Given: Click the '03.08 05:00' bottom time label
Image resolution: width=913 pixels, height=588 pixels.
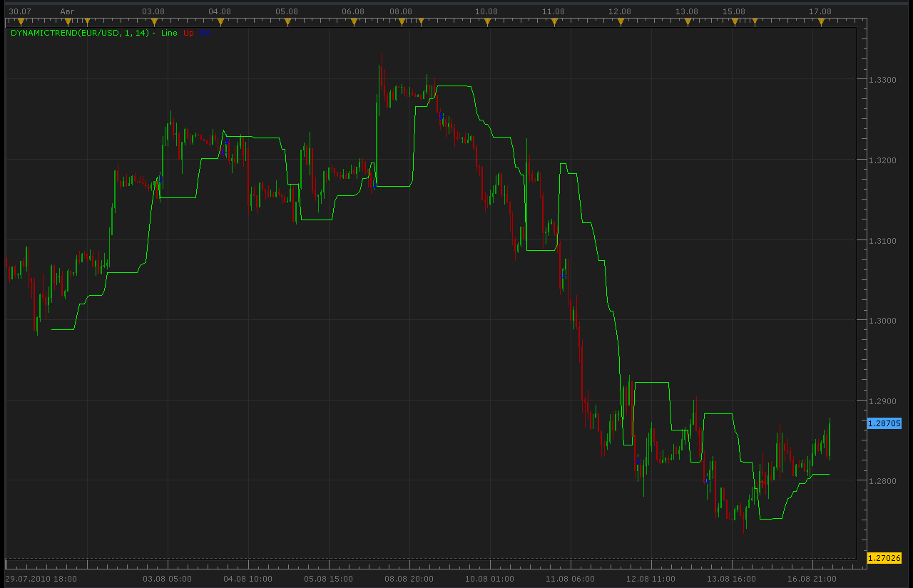Looking at the screenshot, I should click(x=167, y=579).
